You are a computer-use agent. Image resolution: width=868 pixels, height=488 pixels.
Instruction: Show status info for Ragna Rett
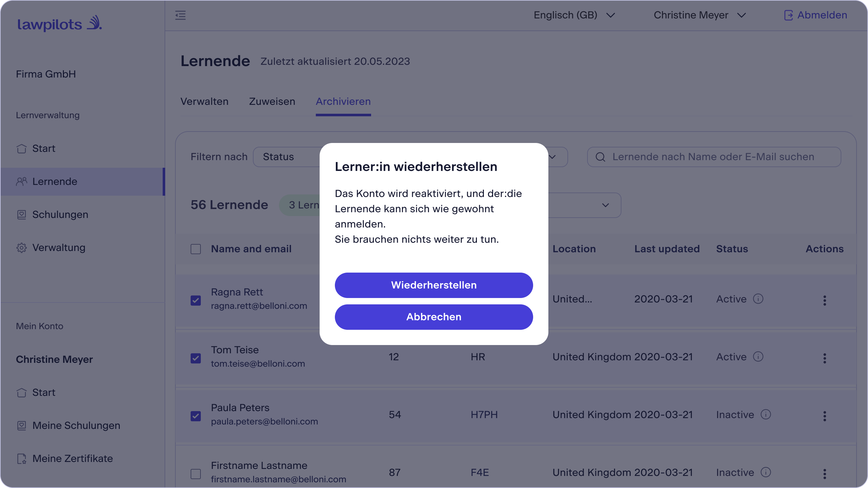pyautogui.click(x=758, y=299)
